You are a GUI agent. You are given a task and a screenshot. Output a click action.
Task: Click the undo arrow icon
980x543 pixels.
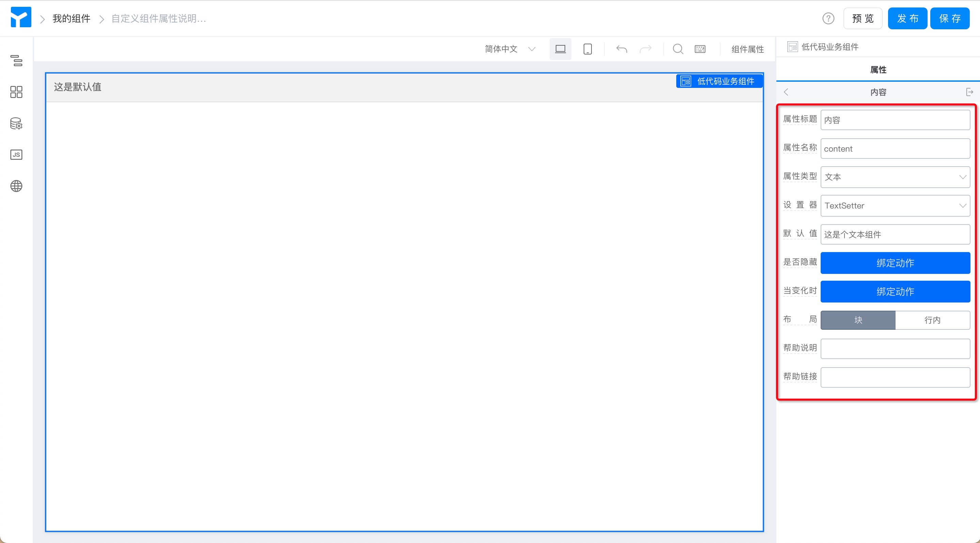point(622,49)
